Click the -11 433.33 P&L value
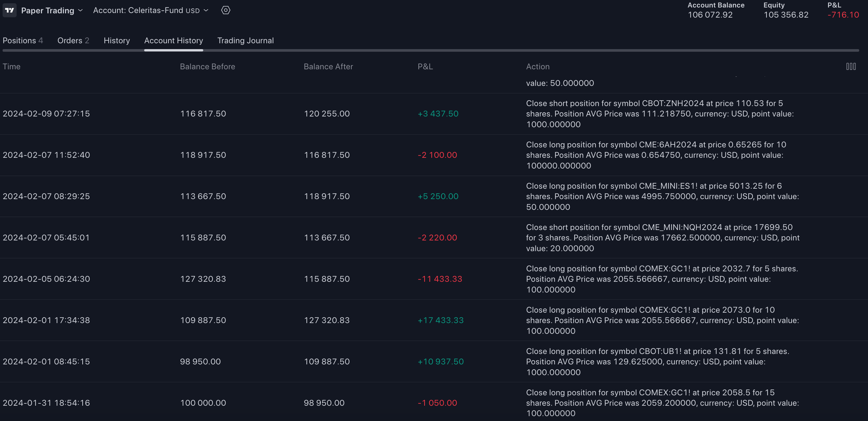This screenshot has width=868, height=421. click(x=440, y=279)
